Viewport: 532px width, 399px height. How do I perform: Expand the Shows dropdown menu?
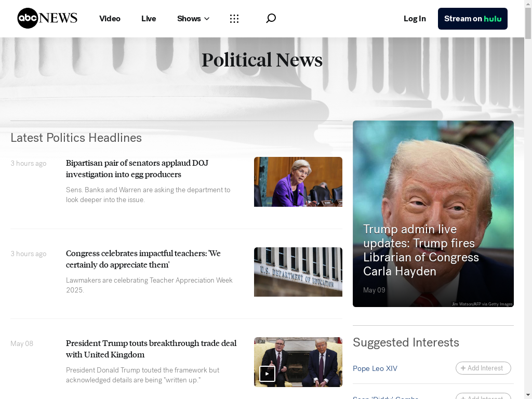click(x=193, y=19)
